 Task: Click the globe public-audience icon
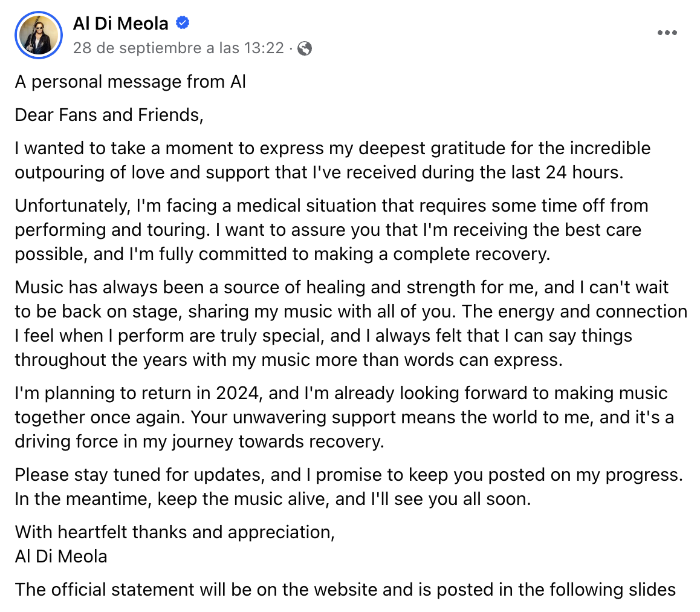[305, 48]
